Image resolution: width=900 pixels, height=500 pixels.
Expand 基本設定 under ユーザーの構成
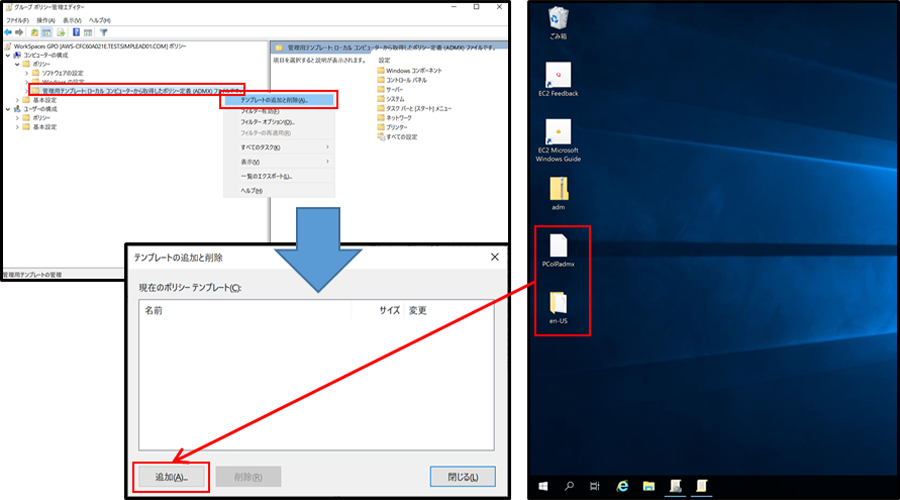click(x=17, y=127)
